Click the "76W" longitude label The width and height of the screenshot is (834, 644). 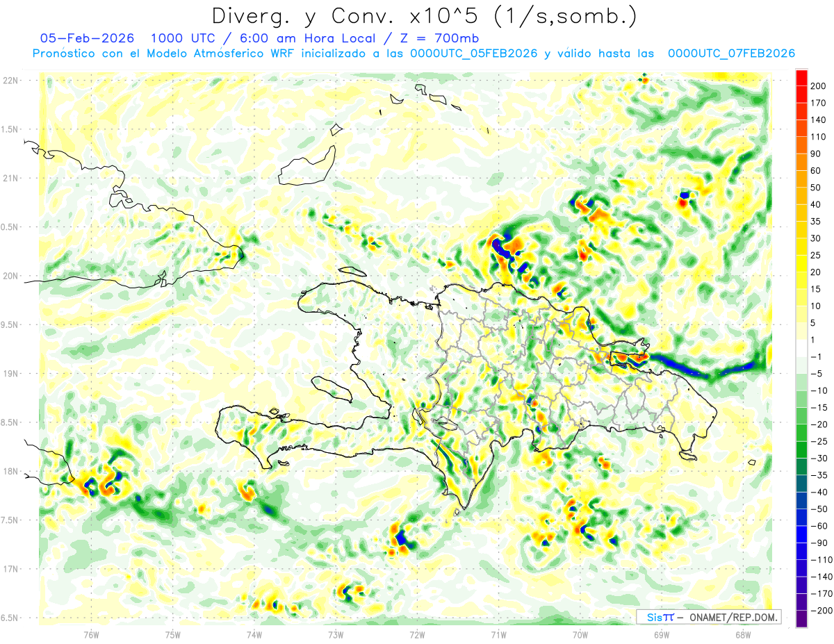pyautogui.click(x=91, y=635)
